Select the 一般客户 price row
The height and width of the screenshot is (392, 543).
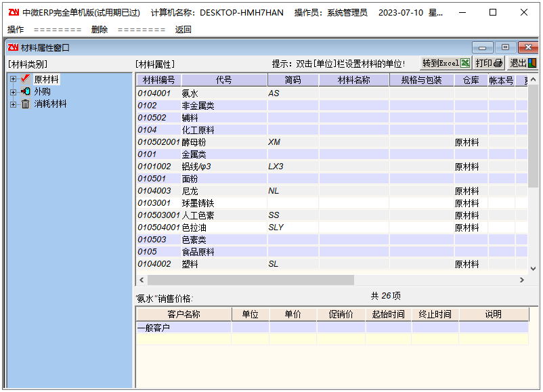[332, 327]
